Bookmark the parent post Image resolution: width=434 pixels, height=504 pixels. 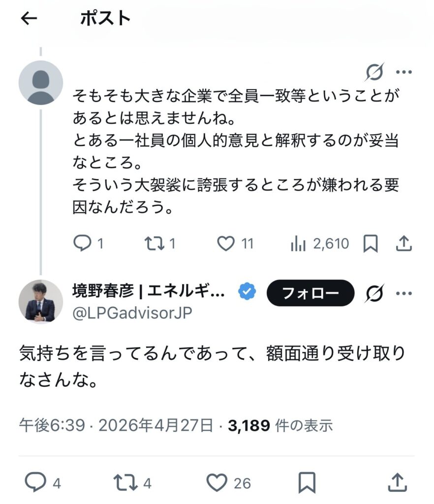pos(370,243)
